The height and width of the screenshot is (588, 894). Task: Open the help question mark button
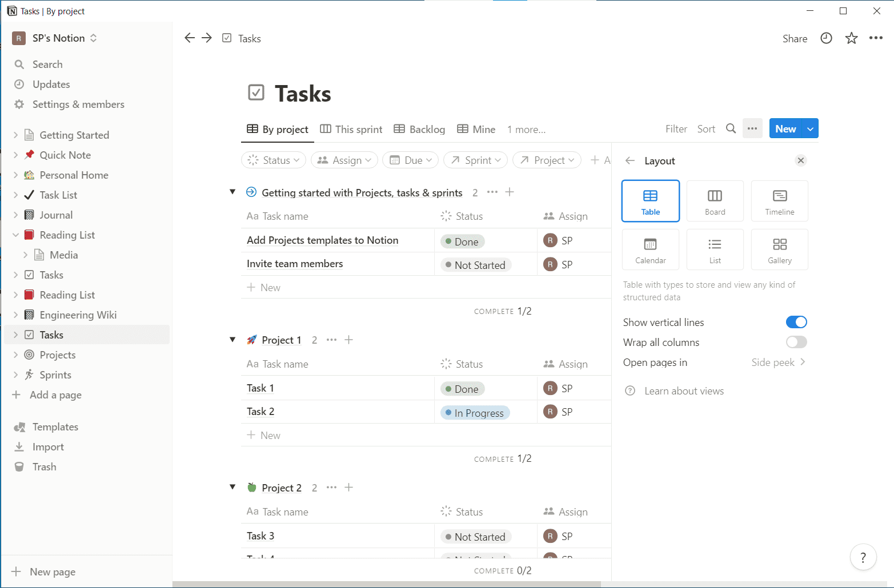pyautogui.click(x=863, y=557)
